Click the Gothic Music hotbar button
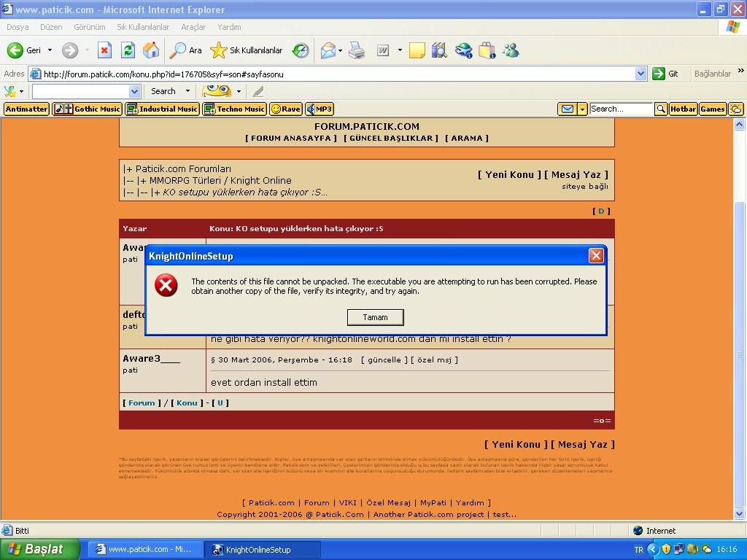The height and width of the screenshot is (560, 747). [x=88, y=109]
